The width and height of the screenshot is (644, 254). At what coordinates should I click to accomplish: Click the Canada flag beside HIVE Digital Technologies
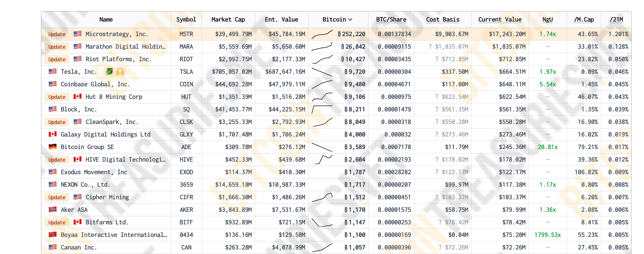click(x=77, y=159)
